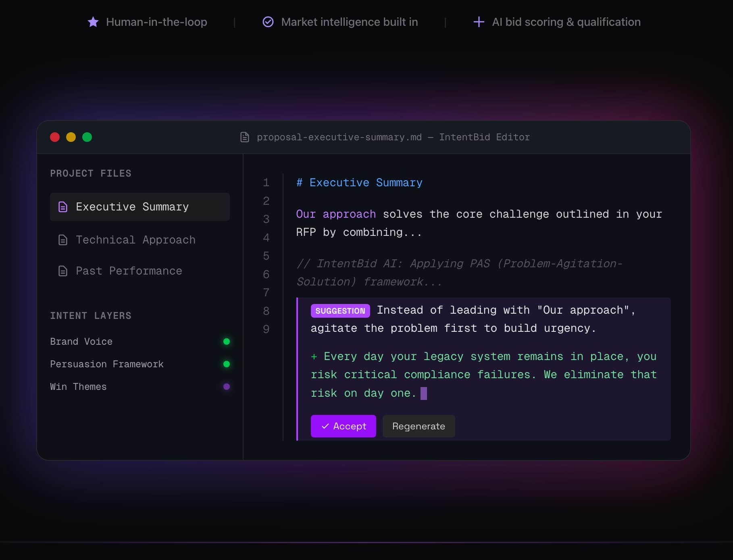733x560 pixels.
Task: Click the 'agitate the problem first' suggestion text
Action: (453, 329)
